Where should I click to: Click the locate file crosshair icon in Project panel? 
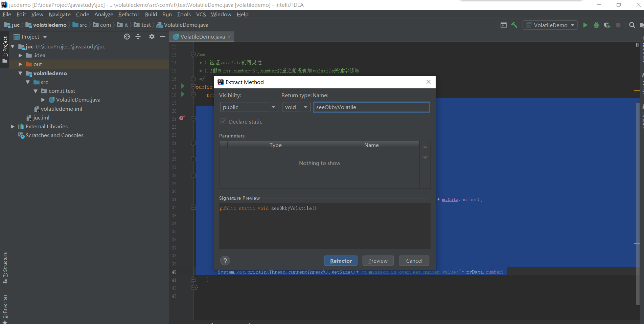127,37
